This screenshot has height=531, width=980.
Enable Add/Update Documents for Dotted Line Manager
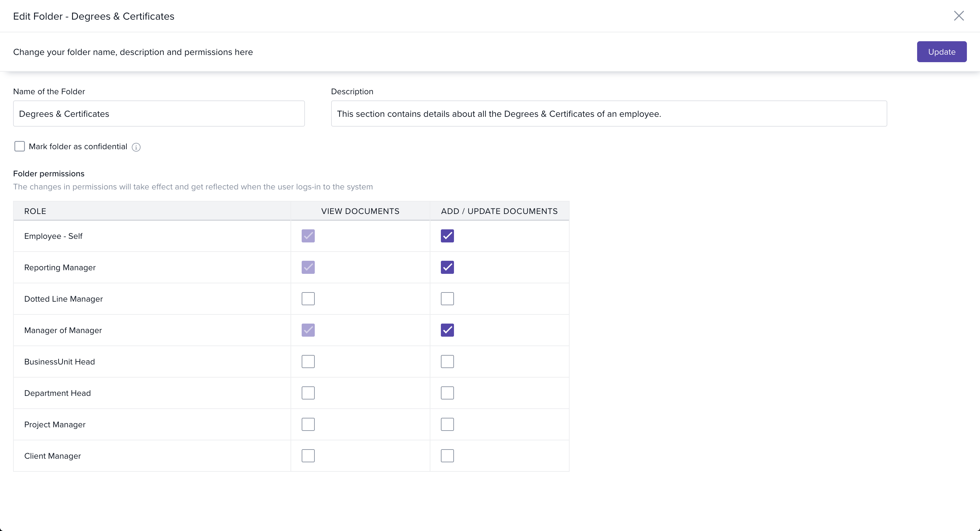coord(447,299)
